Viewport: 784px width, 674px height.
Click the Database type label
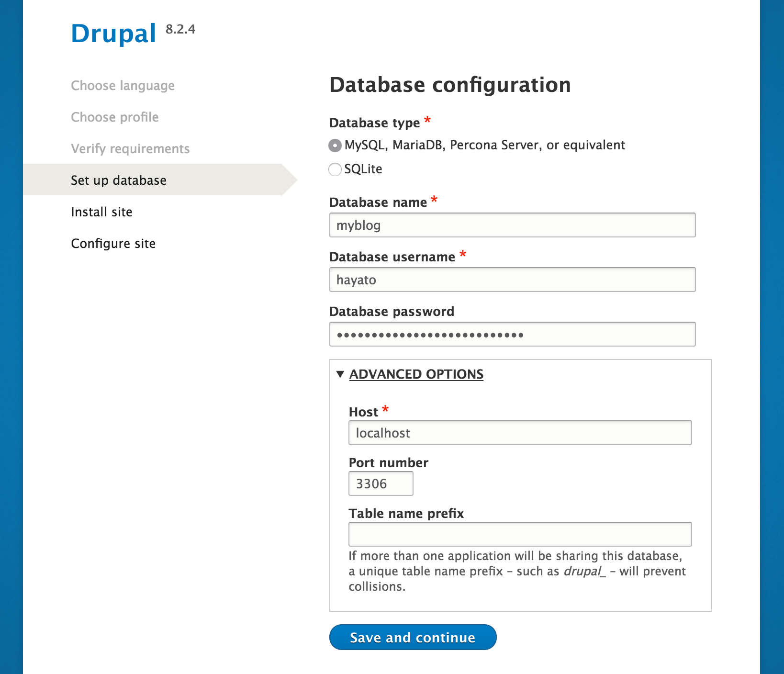click(x=374, y=123)
